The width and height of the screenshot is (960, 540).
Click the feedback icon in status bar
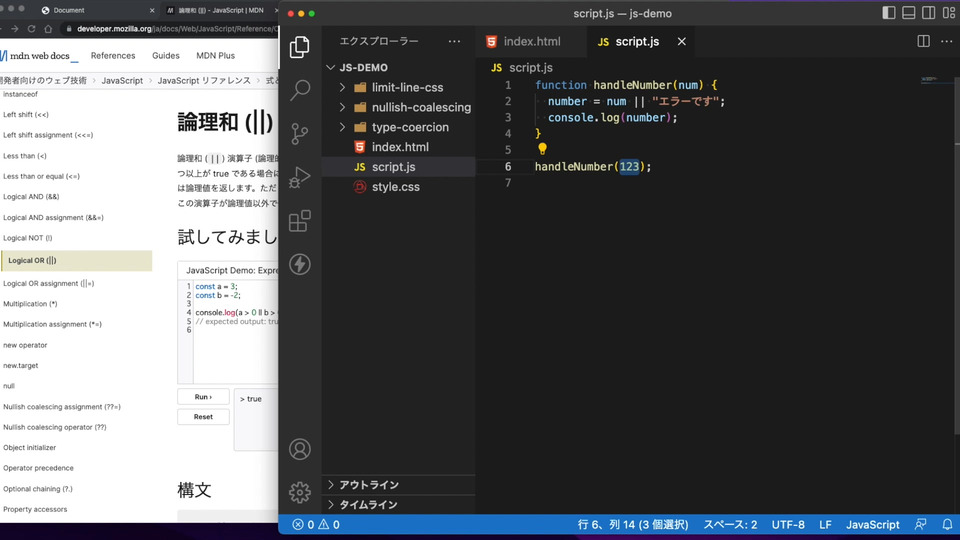(920, 525)
